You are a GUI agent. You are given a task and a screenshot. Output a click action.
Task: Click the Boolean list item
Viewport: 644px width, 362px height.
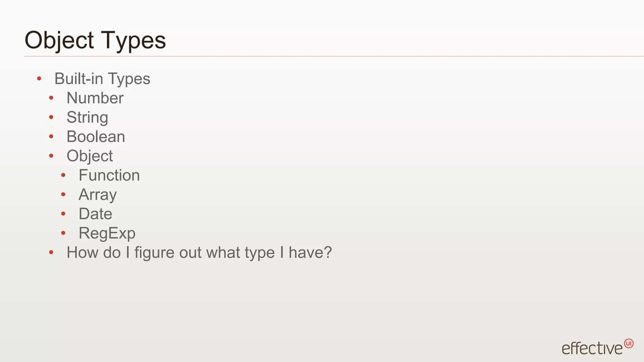[x=96, y=137]
